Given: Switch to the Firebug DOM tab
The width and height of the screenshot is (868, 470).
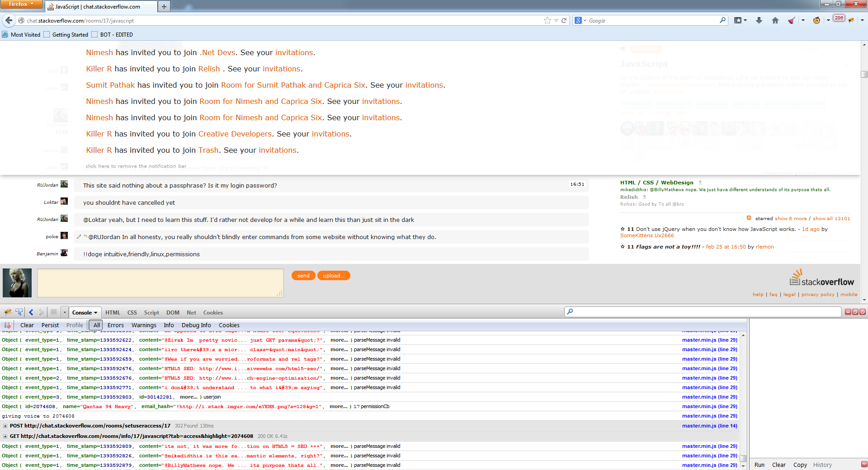Looking at the screenshot, I should pos(173,312).
